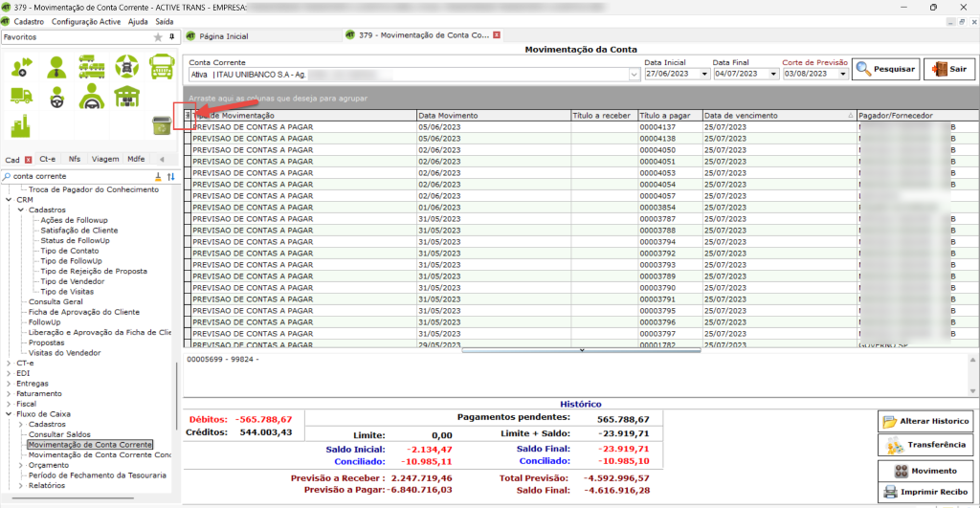Click the factory building favorite icon
Screen dimensions: 980x508
[21, 125]
